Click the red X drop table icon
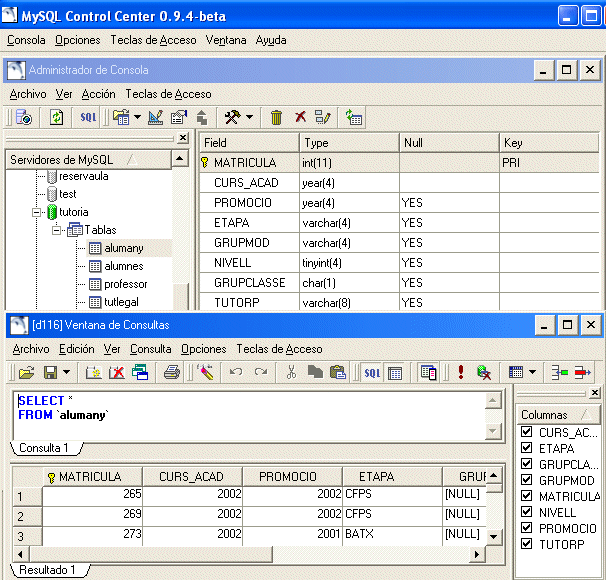This screenshot has width=606, height=580. pyautogui.click(x=300, y=116)
